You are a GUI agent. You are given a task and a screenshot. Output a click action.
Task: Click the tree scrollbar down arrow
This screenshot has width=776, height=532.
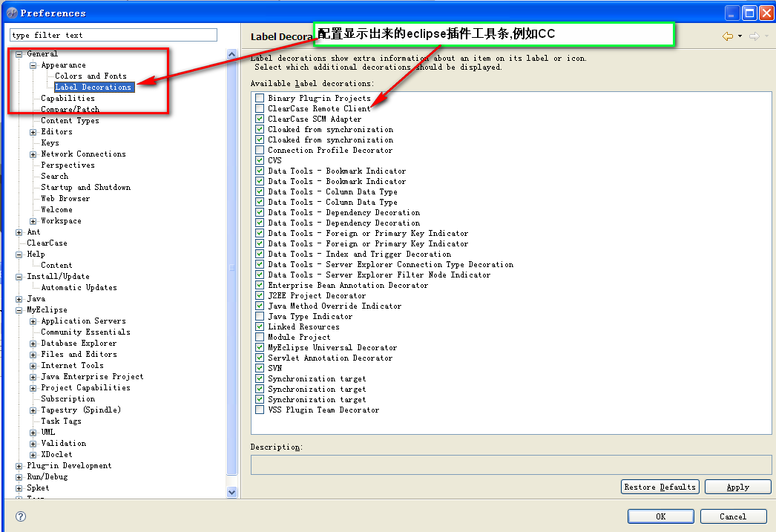pyautogui.click(x=231, y=492)
